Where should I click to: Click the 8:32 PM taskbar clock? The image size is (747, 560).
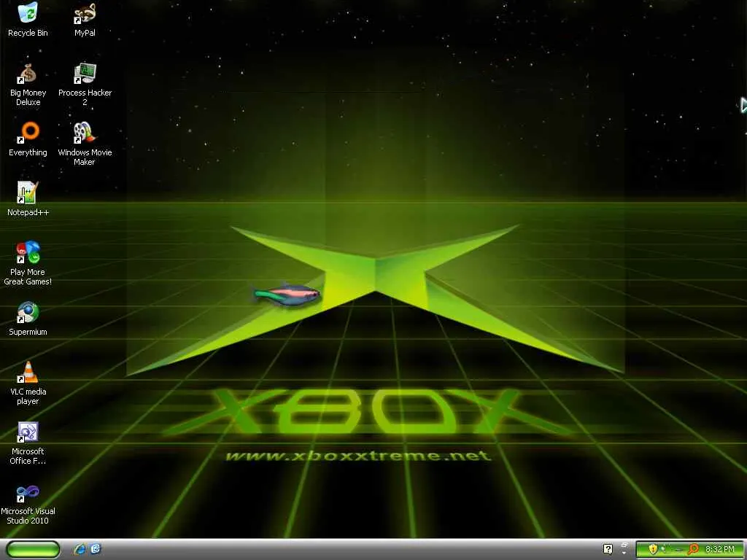(x=720, y=549)
